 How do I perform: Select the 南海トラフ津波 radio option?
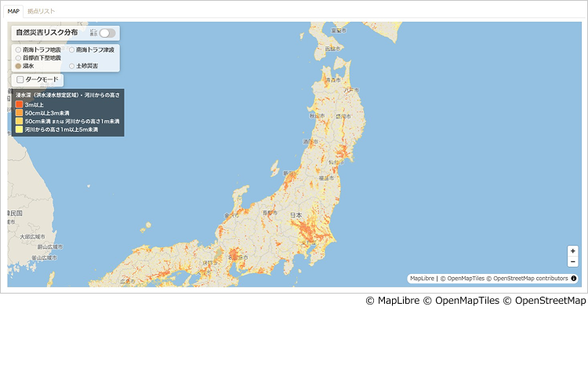72,49
